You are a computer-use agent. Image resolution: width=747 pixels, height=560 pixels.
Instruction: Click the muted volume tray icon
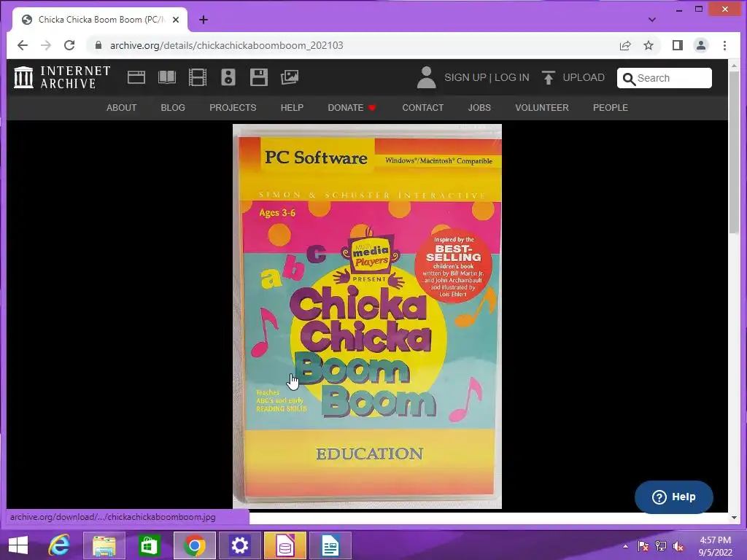[x=678, y=546]
